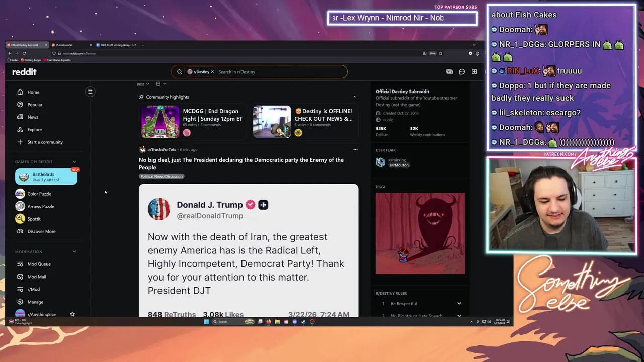The height and width of the screenshot is (362, 644).
Task: Open Mod Queue
Action: click(x=34, y=264)
